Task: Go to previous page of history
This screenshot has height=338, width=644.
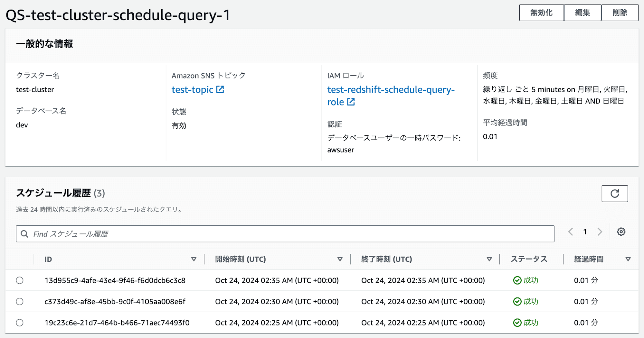Action: [571, 232]
